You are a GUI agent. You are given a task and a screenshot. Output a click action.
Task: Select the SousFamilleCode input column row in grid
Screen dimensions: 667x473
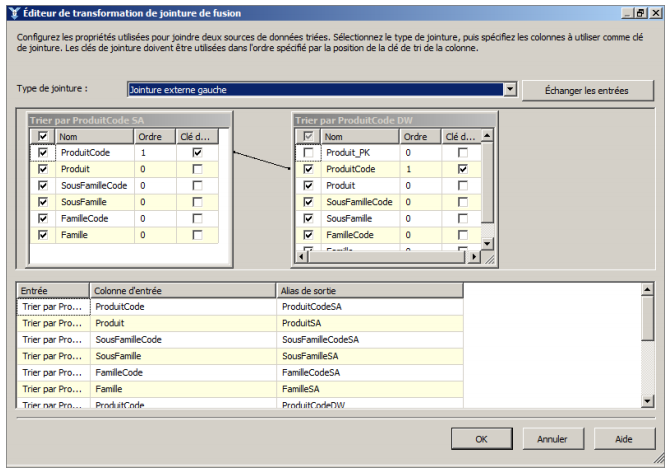pyautogui.click(x=183, y=340)
